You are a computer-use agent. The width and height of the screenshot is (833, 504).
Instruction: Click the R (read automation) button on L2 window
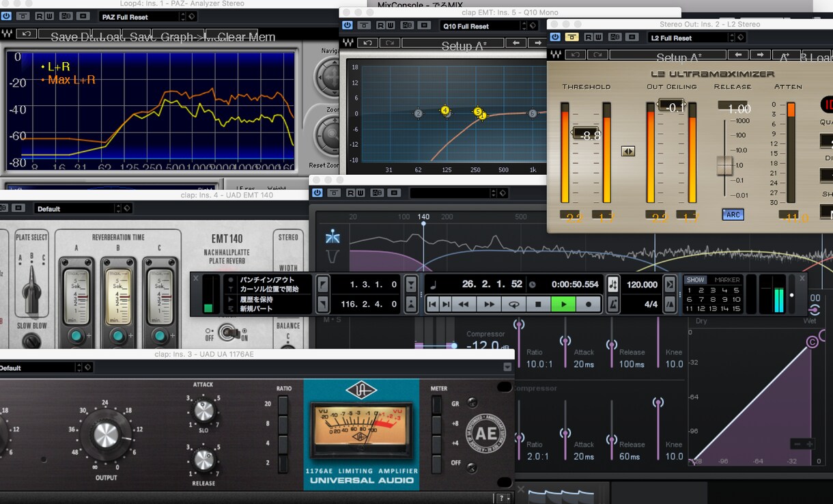click(589, 38)
